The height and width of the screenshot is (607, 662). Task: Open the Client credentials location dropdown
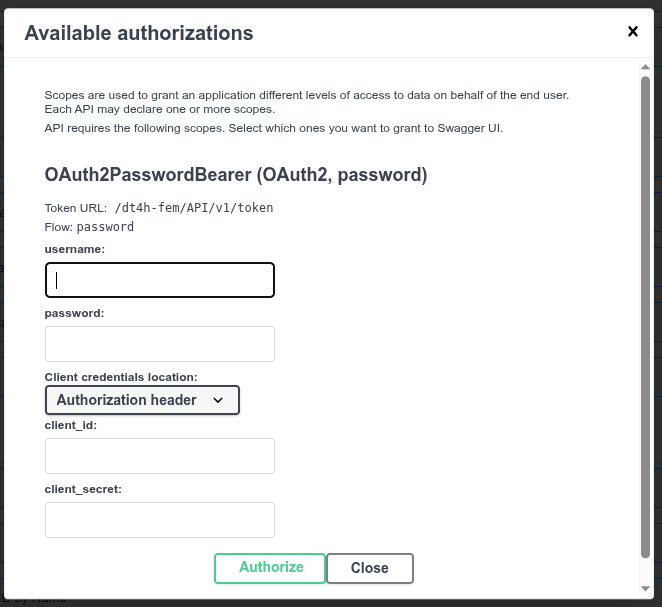click(x=142, y=400)
